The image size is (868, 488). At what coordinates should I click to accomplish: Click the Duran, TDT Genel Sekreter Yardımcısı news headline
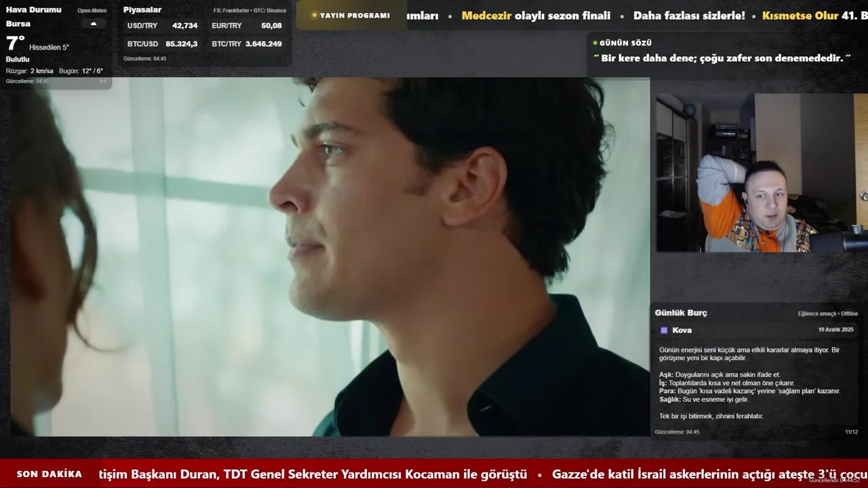[313, 474]
